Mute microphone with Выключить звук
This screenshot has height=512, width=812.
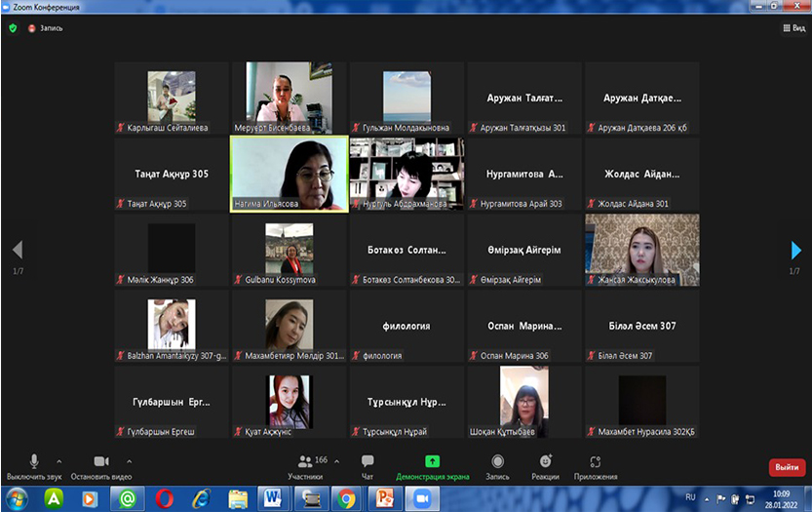[x=33, y=464]
